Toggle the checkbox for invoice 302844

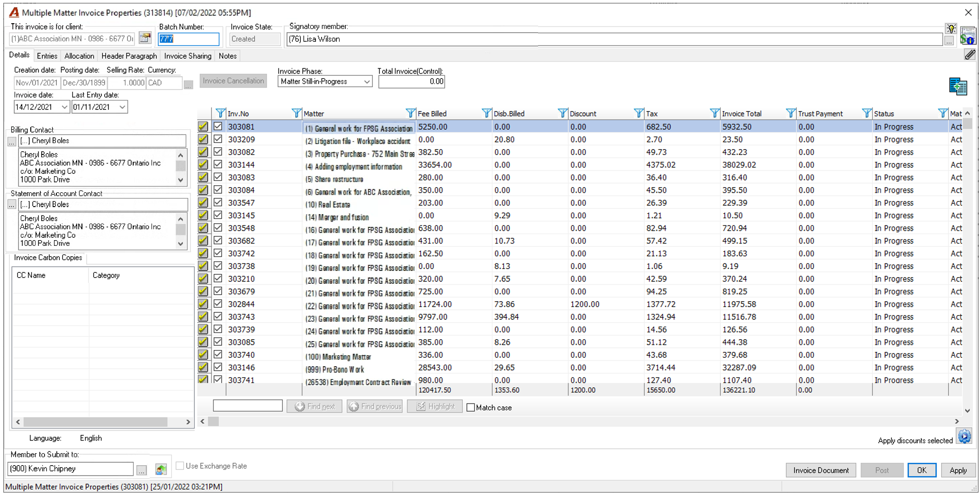click(218, 304)
